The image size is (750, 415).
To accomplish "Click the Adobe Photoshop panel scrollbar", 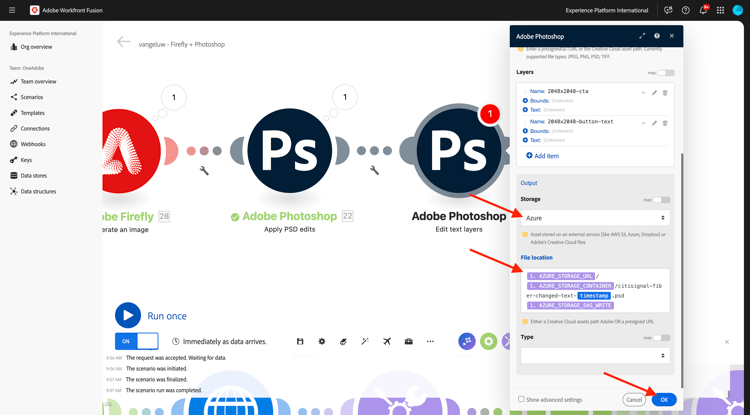I will coord(682,270).
